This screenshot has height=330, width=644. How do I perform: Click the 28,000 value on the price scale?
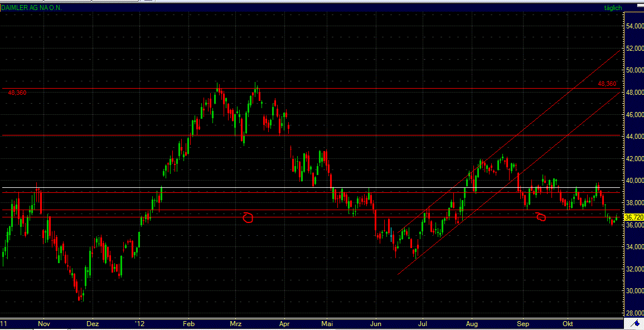[x=635, y=313]
